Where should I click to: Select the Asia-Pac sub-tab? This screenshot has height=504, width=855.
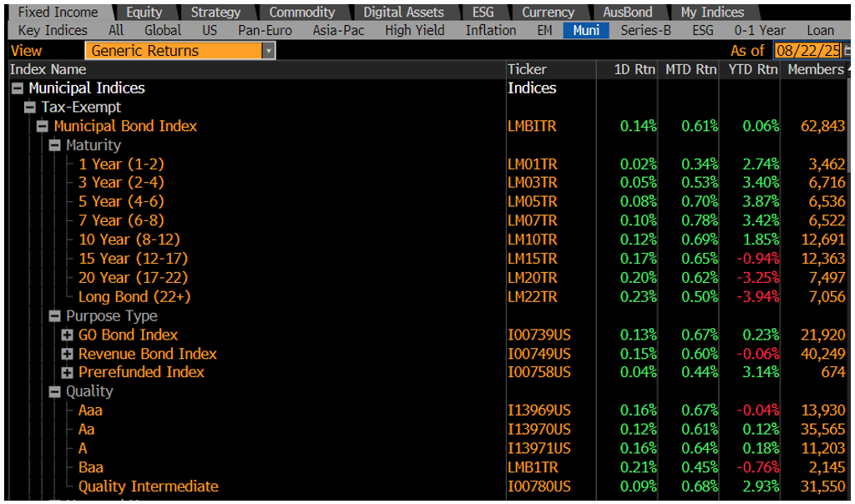pyautogui.click(x=338, y=31)
